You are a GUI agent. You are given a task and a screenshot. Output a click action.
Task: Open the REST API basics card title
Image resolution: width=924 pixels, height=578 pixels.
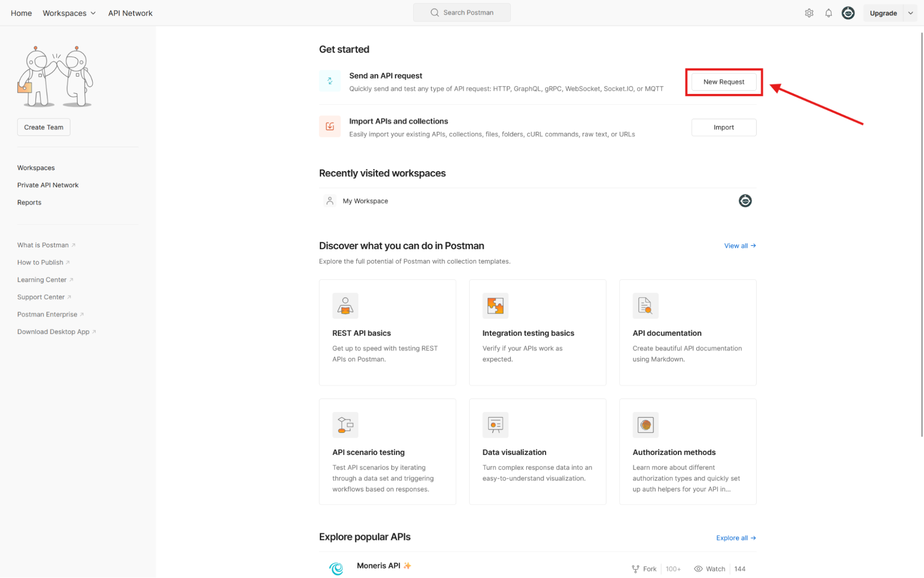[361, 333]
